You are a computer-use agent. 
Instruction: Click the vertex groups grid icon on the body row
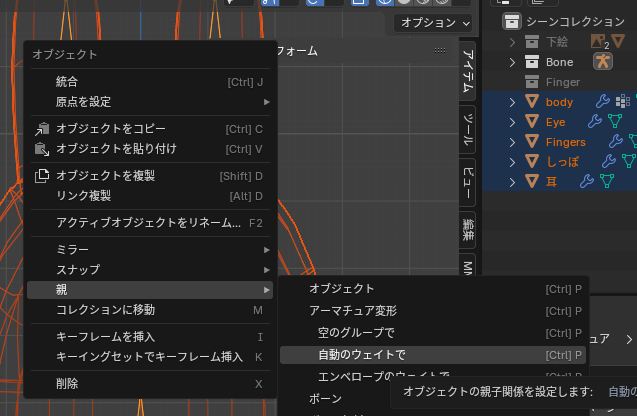[x=623, y=101]
